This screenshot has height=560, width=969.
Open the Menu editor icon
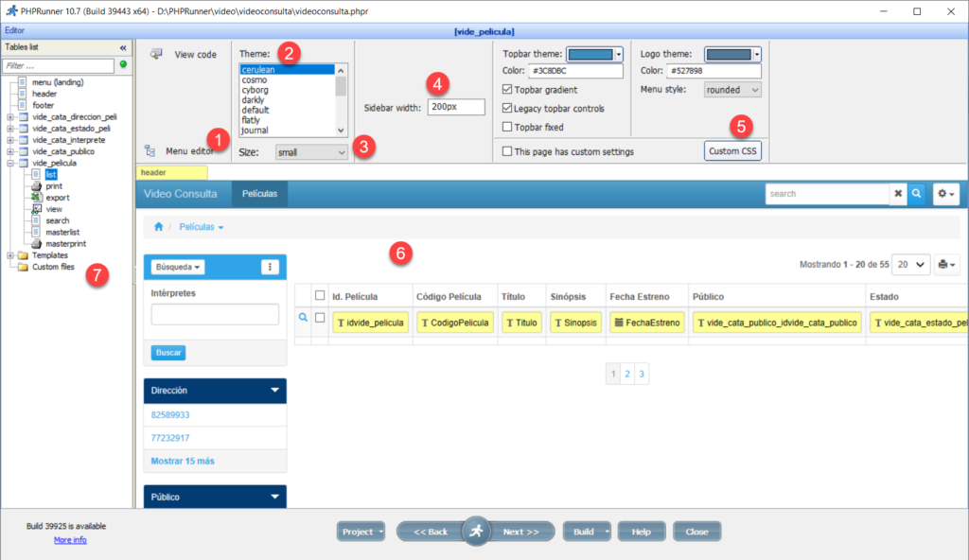(x=150, y=150)
